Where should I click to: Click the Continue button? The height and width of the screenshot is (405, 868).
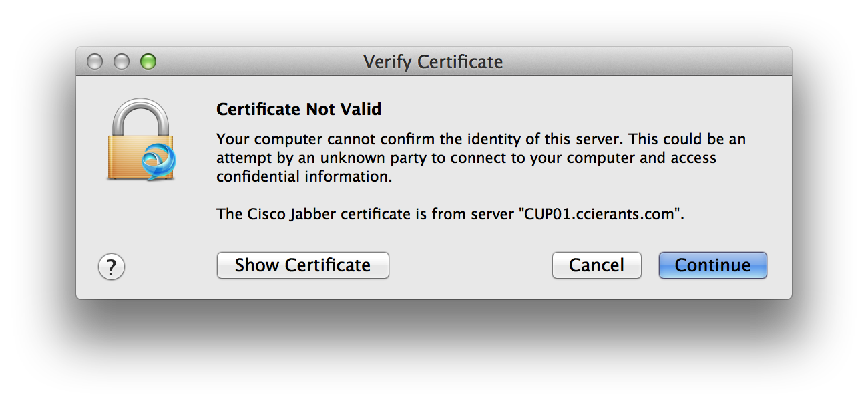pyautogui.click(x=712, y=265)
